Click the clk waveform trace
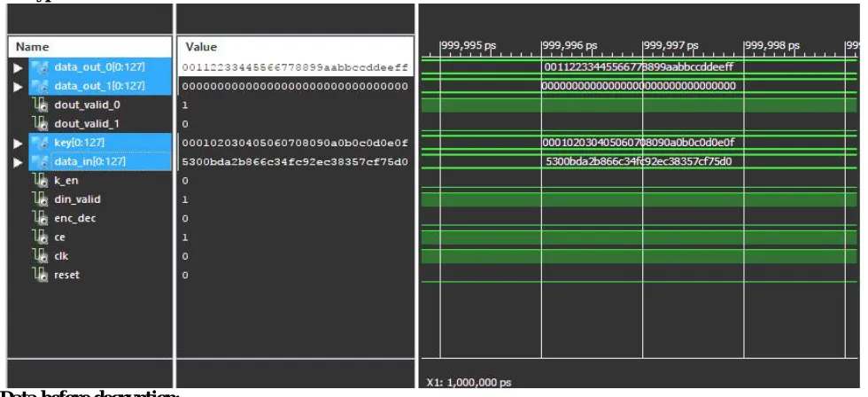Viewport: 868px width, 397px height. coord(639,256)
